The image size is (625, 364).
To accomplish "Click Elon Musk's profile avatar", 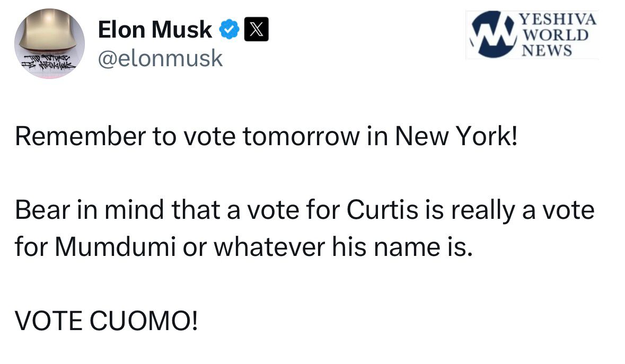I will tap(49, 43).
